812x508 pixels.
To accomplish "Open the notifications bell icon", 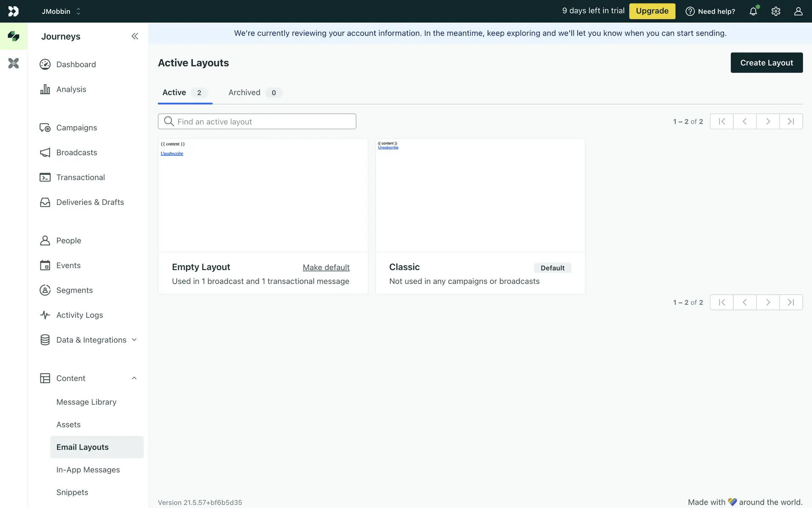I will point(753,11).
